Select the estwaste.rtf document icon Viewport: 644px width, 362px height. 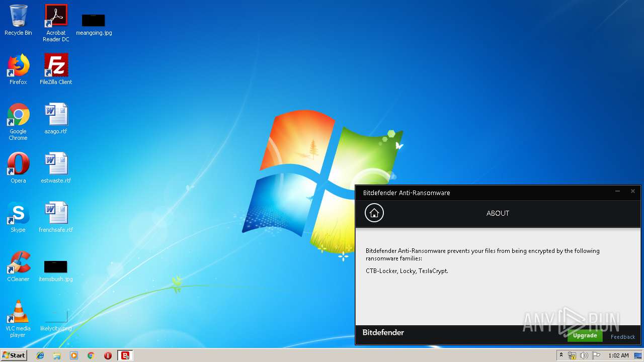(56, 168)
